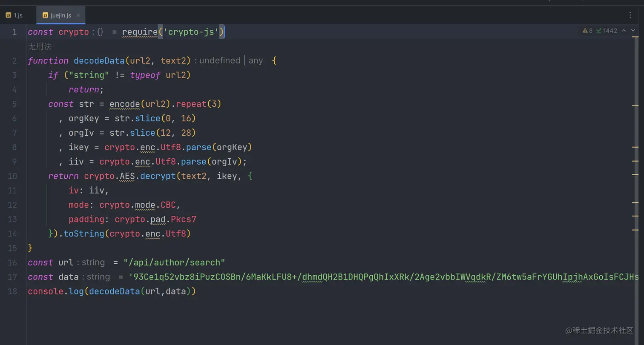
Task: Jump to previous highlighted problem arrow
Action: (x=624, y=30)
